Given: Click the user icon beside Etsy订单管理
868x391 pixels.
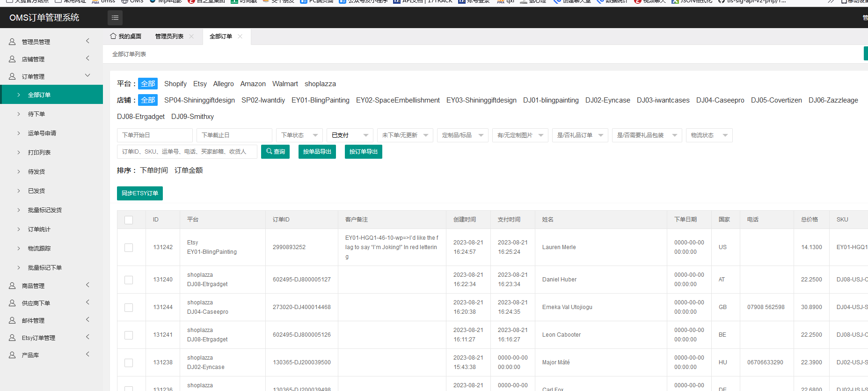Looking at the screenshot, I should [12, 338].
